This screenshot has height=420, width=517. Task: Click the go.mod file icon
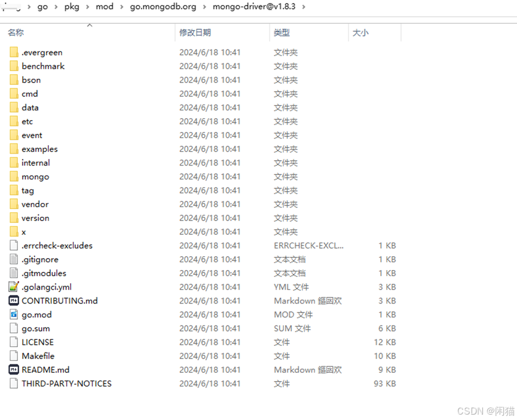(14, 314)
